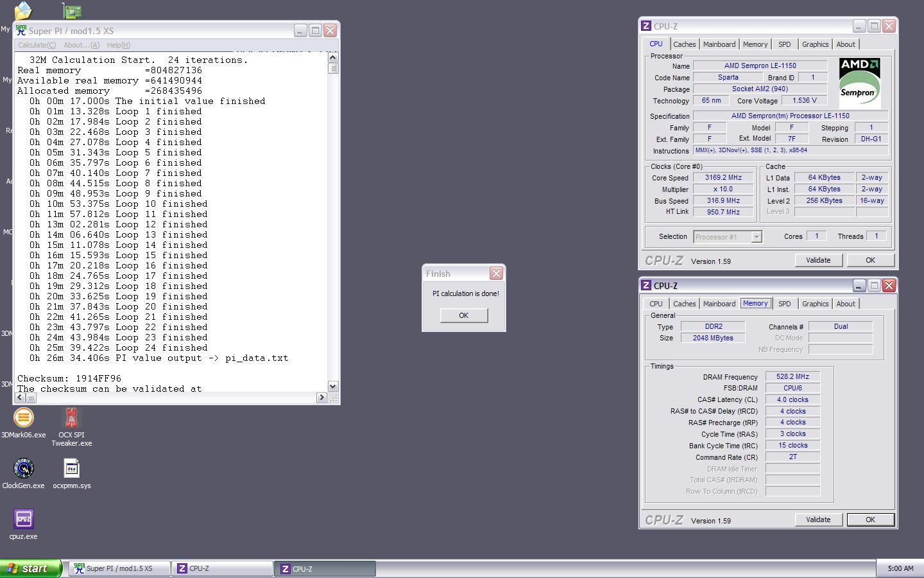Close the lower CPU-Z window
This screenshot has height=578, width=924.
[889, 286]
